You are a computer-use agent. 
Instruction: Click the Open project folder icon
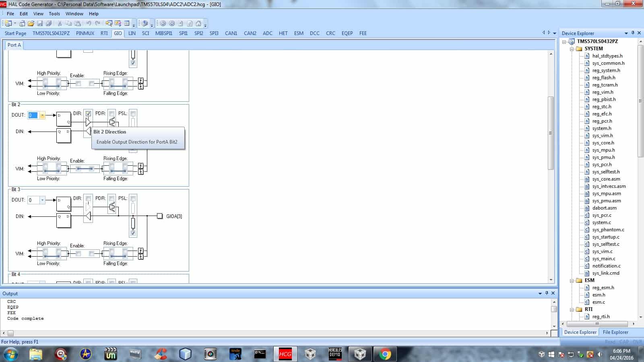tap(31, 23)
